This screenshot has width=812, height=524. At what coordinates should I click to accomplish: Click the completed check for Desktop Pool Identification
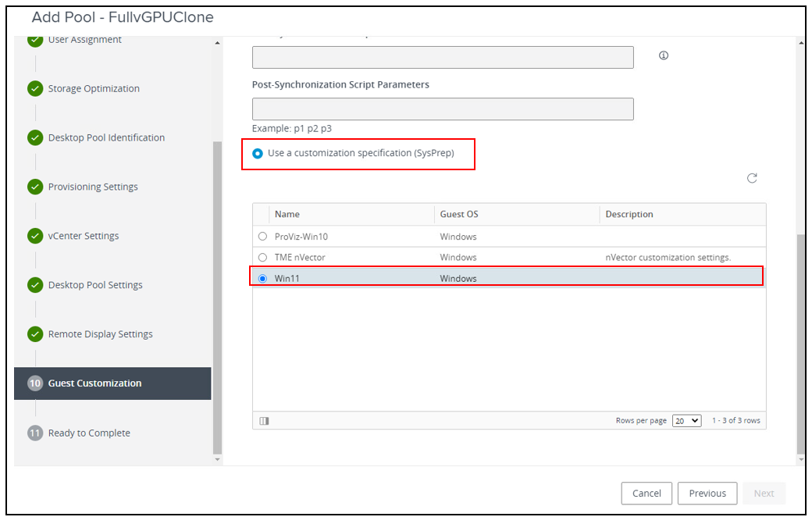35,137
